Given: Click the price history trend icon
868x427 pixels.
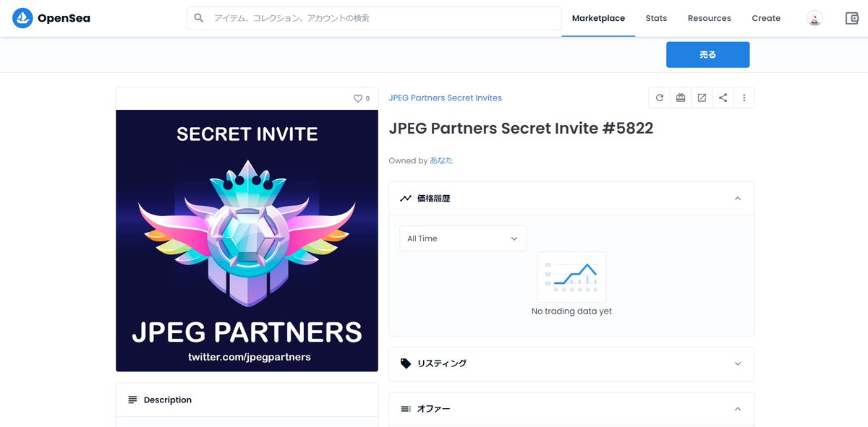Looking at the screenshot, I should [405, 198].
